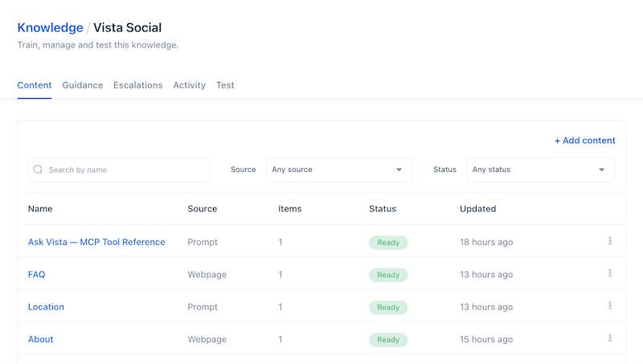Go to the Test tab
This screenshot has height=364, width=643.
pyautogui.click(x=225, y=85)
